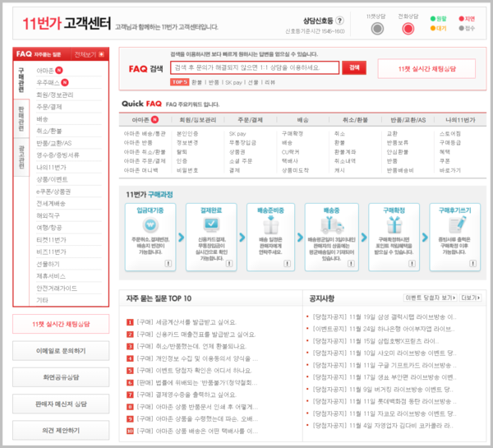The width and height of the screenshot is (493, 448).
Task: Open sidebar item e쿠폰/상품권
Action: (x=53, y=192)
